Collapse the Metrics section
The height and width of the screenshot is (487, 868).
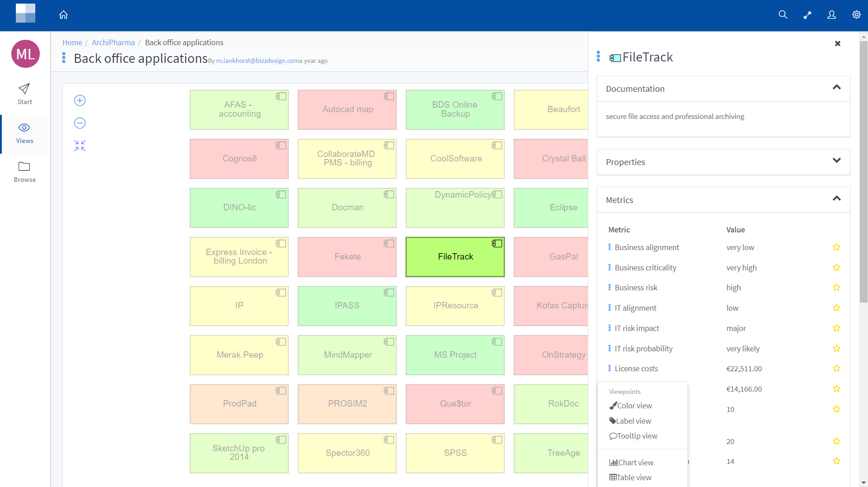pos(836,199)
